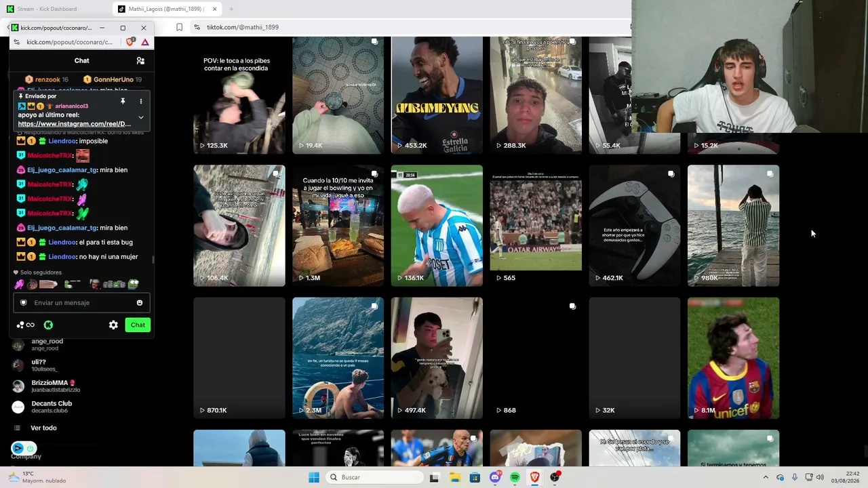The image size is (868, 488).
Task: Open BrizzioMMA account in sidebar
Action: (47, 386)
